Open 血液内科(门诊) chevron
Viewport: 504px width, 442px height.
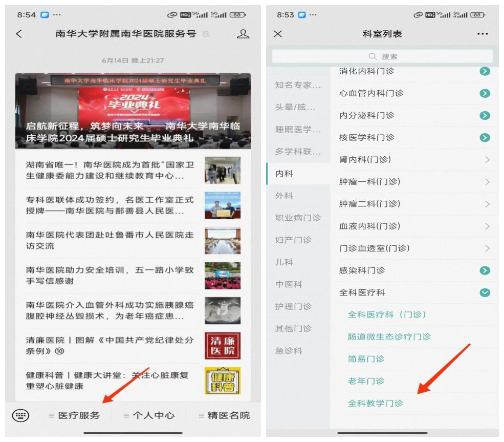(x=487, y=226)
